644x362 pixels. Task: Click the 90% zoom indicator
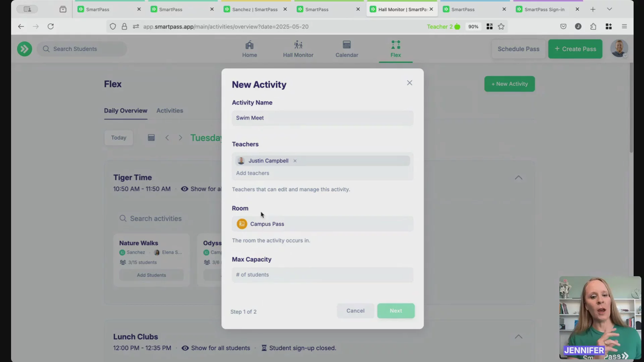(473, 26)
